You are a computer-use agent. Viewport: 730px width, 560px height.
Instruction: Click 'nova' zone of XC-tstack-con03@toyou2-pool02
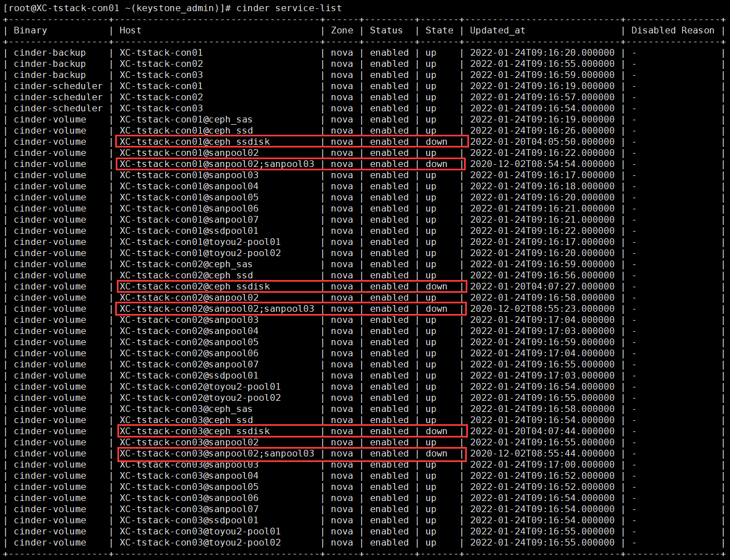pos(342,543)
